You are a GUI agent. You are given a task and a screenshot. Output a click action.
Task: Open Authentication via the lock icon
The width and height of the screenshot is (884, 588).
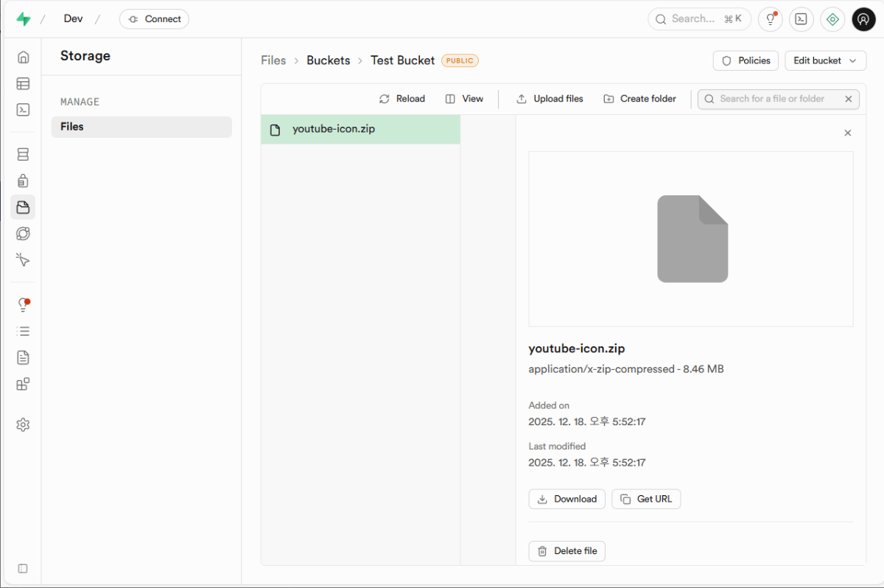[x=23, y=181]
